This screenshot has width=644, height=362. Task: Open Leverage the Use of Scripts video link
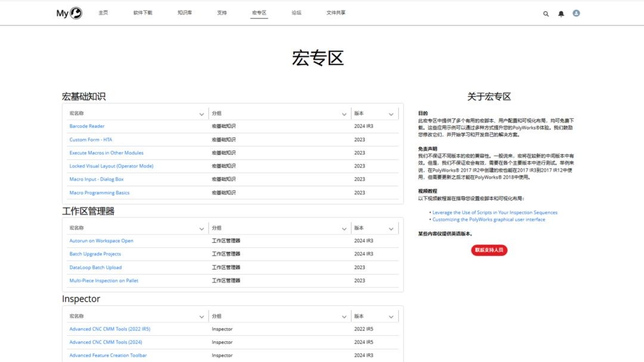[x=495, y=212]
